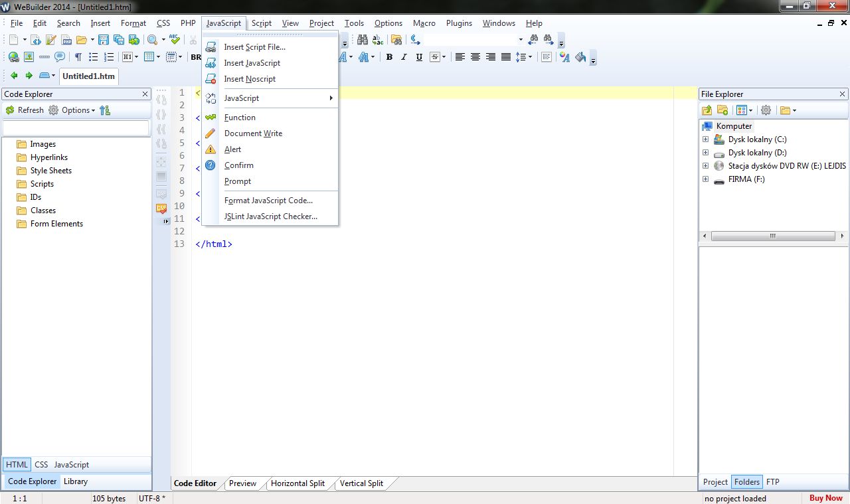Click the Refresh button in Code Explorer
The image size is (850, 504).
point(25,110)
